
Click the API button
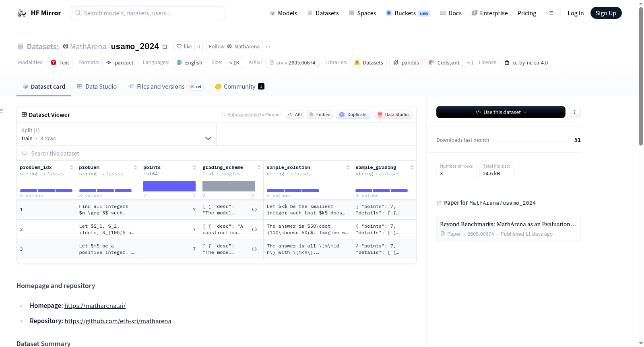click(x=295, y=114)
